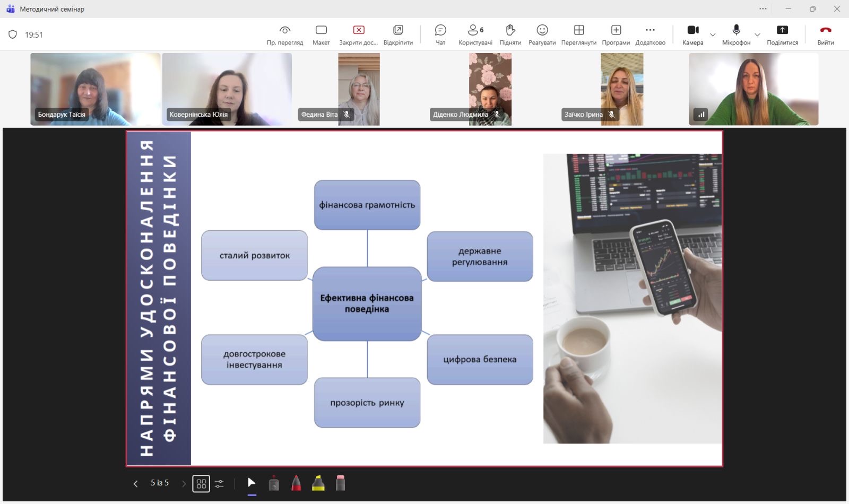The height and width of the screenshot is (504, 849).
Task: Toggle private view (Пр. перегляд)
Action: [285, 34]
